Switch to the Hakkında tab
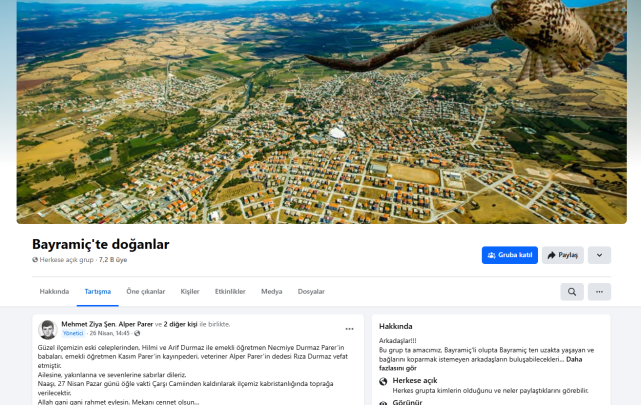Screen dimensions: 641x405 (x=54, y=291)
